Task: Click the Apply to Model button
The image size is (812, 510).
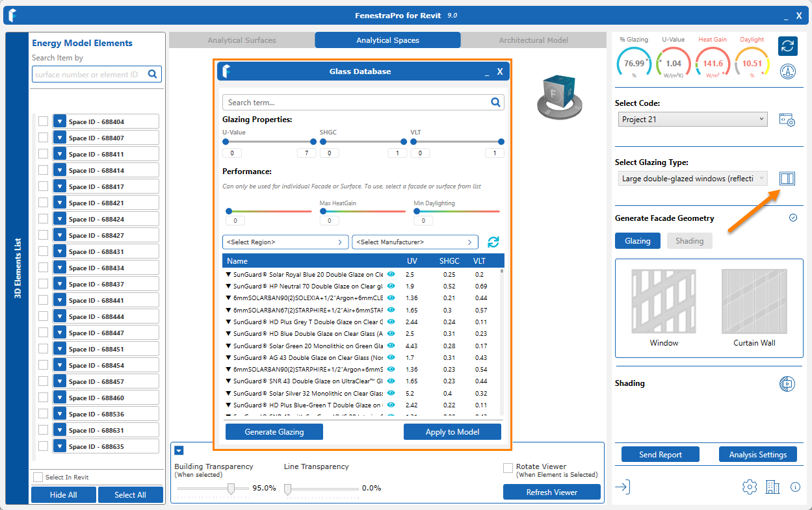Action: 452,432
